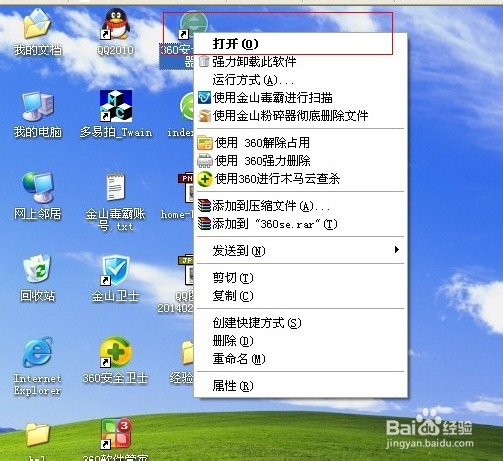This screenshot has height=461, width=503.
Task: Click the 金山毒霸 scan icon in menu
Action: pos(204,98)
